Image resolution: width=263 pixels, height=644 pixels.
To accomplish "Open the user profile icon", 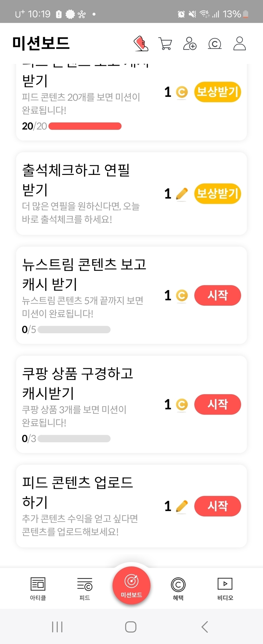I will pos(239,44).
